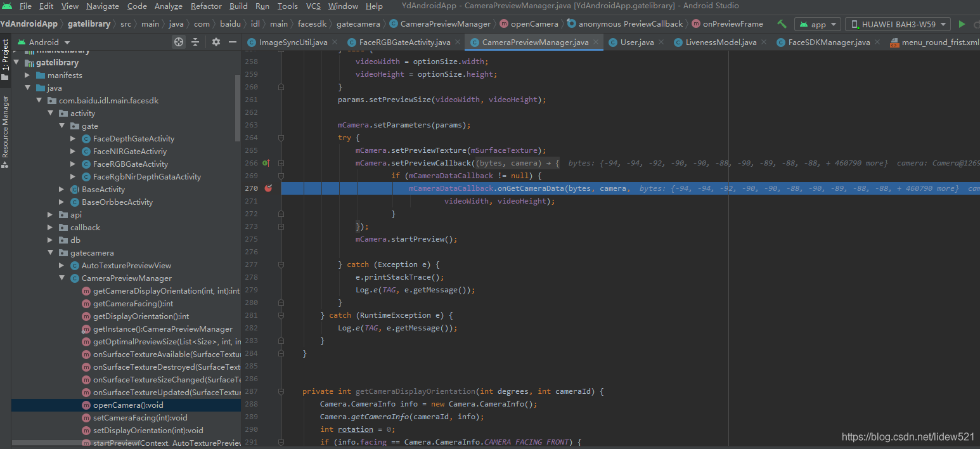980x449 pixels.
Task: Select FaceNIRGateActivriy in the tree
Action: [x=130, y=152]
